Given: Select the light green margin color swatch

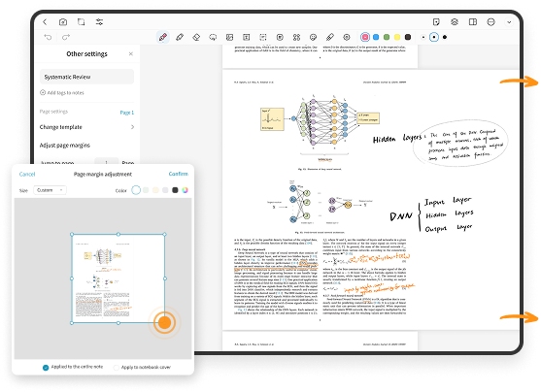Looking at the screenshot, I should tap(146, 190).
